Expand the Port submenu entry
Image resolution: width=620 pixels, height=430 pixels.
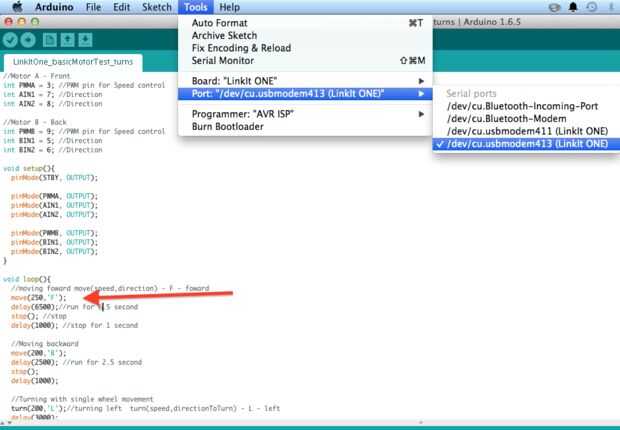coord(305,94)
